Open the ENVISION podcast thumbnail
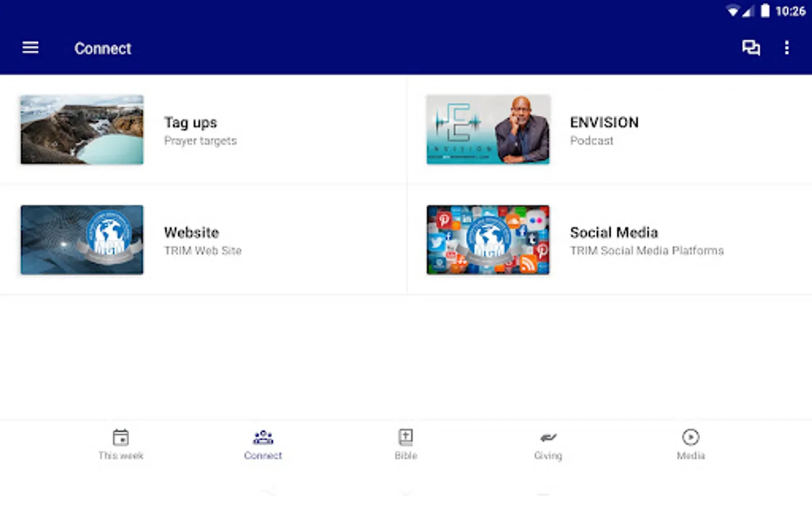812x508 pixels. [x=488, y=130]
